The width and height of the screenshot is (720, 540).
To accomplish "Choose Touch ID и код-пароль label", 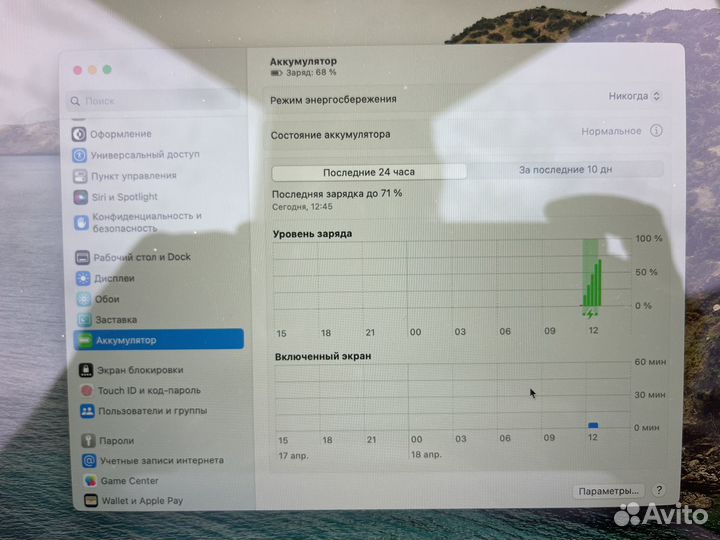I will point(149,390).
